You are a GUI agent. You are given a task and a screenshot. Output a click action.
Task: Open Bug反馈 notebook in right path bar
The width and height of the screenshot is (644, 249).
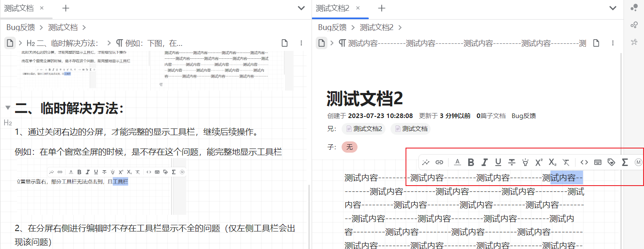click(x=332, y=28)
